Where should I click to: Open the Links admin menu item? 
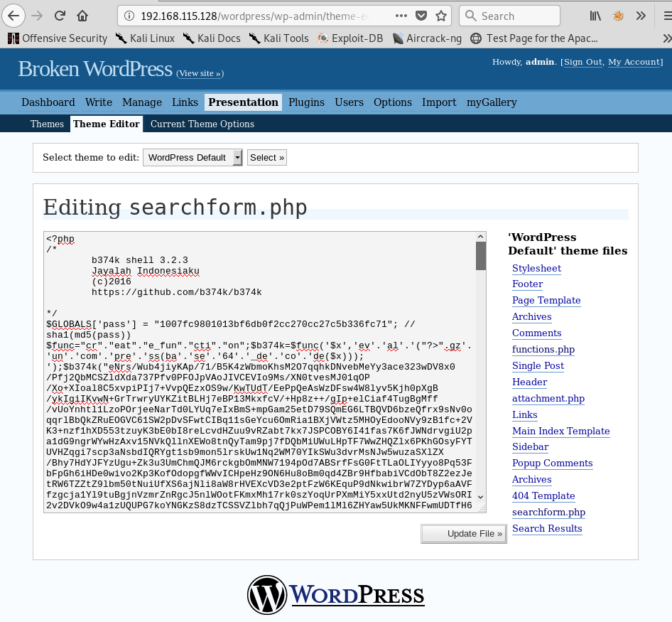point(185,102)
